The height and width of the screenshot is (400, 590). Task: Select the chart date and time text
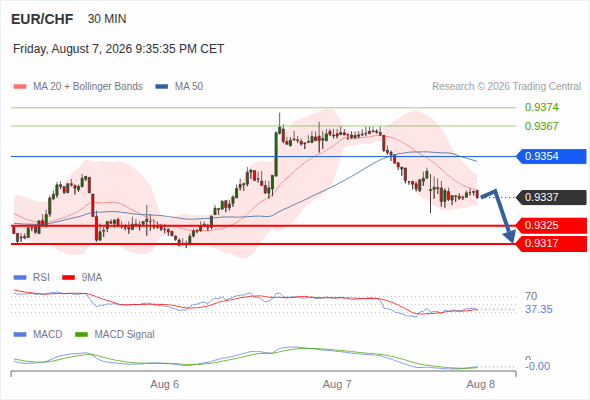tap(119, 49)
